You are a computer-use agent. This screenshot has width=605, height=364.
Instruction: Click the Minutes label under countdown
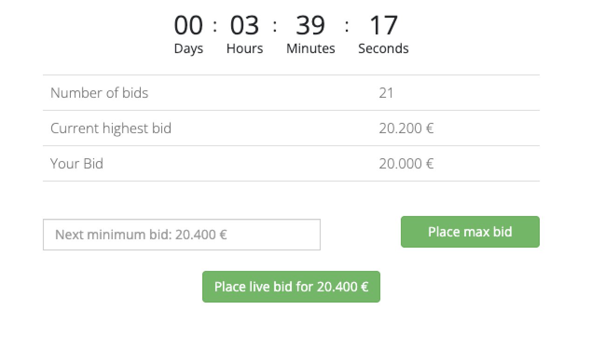coord(310,48)
